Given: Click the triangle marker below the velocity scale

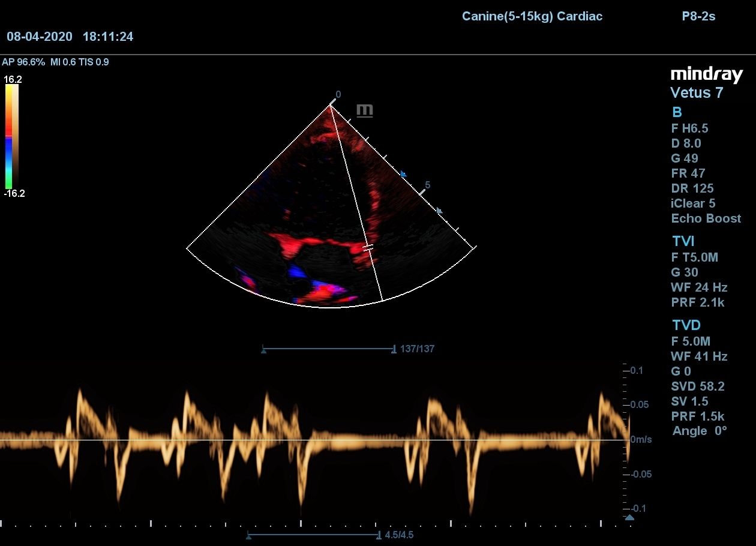Looking at the screenshot, I should coord(629,517).
